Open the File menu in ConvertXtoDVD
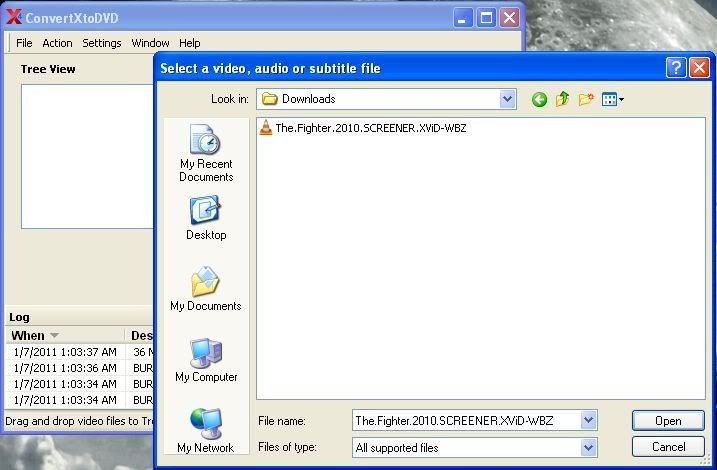717x470 pixels. pos(24,43)
